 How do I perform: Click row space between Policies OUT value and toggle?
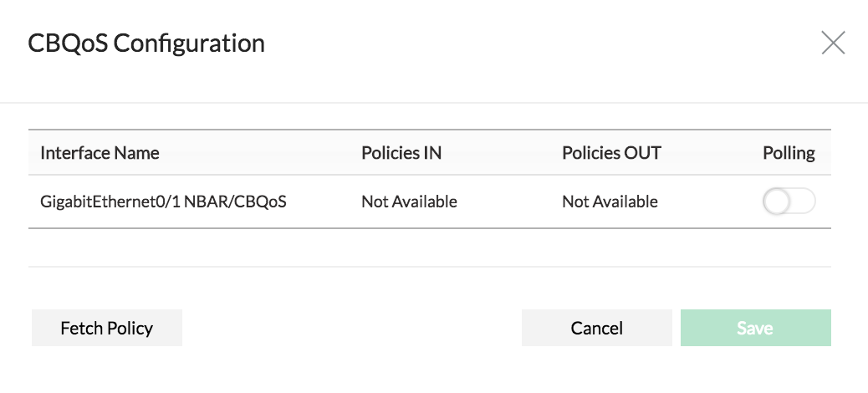(x=711, y=202)
